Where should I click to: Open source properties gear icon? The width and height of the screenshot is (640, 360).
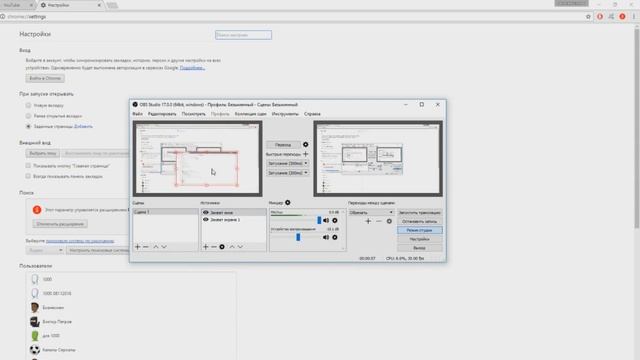click(222, 247)
